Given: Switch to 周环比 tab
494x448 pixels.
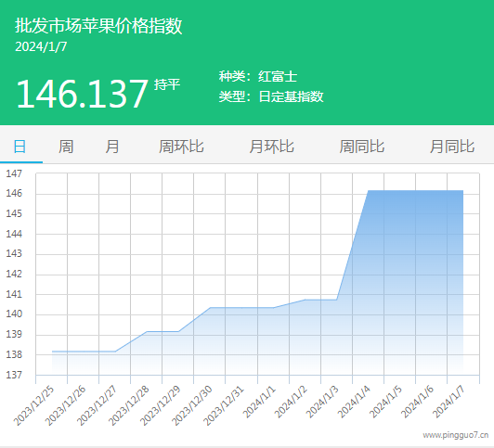Looking at the screenshot, I should (x=181, y=147).
